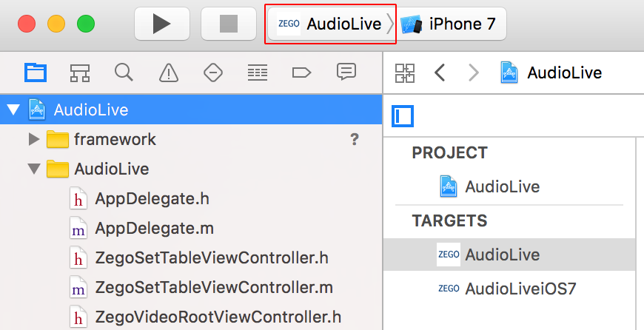Viewport: 644px width, 330px height.
Task: Open the Report navigator speech bubble icon
Action: point(346,73)
